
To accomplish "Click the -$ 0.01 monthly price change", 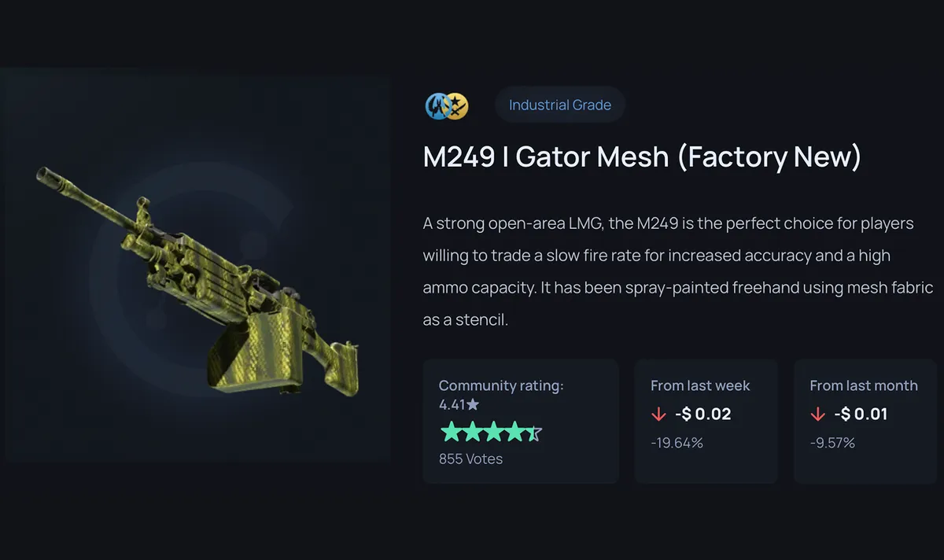I will pyautogui.click(x=861, y=414).
